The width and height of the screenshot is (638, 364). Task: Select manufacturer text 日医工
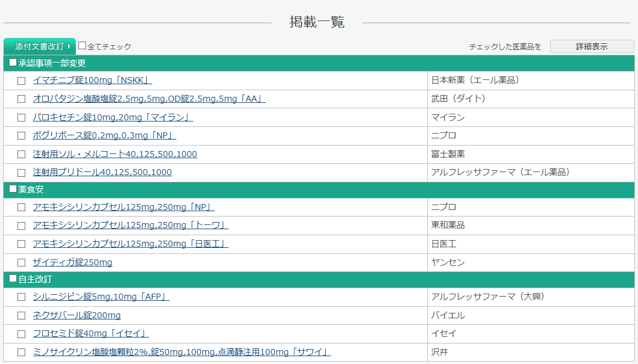coord(444,244)
